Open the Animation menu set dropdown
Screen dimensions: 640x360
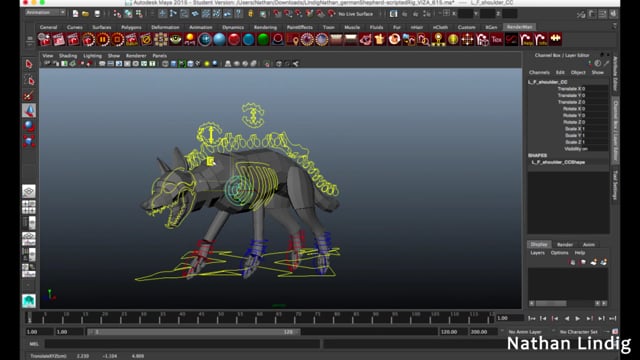45,13
